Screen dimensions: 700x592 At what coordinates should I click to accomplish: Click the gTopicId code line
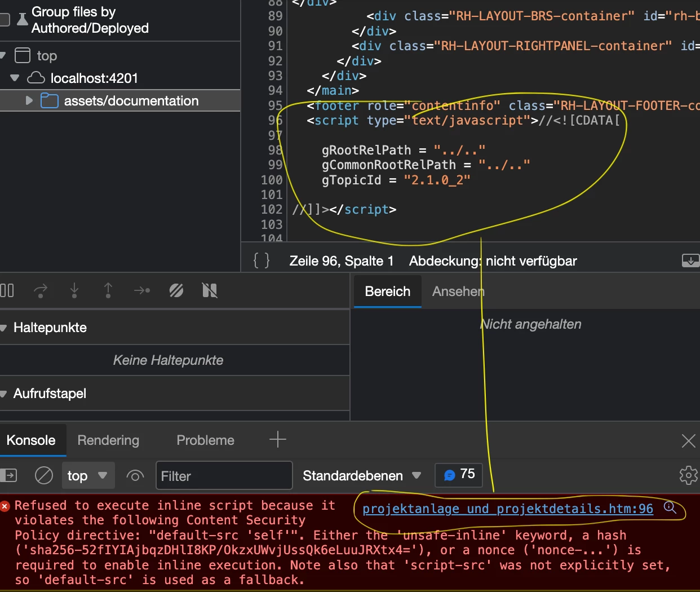(x=396, y=180)
